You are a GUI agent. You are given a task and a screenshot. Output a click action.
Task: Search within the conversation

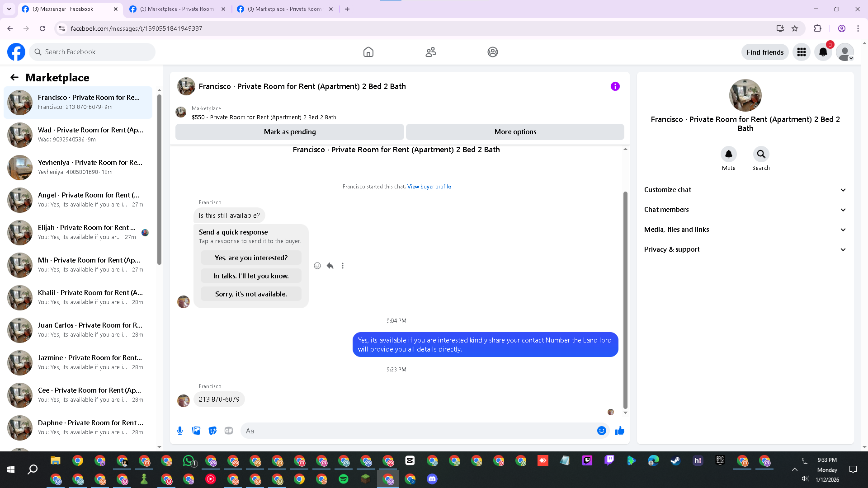(761, 154)
